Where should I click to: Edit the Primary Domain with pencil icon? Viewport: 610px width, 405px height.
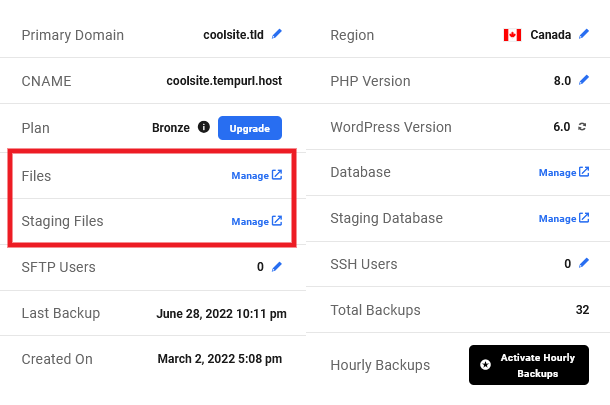[x=277, y=34]
